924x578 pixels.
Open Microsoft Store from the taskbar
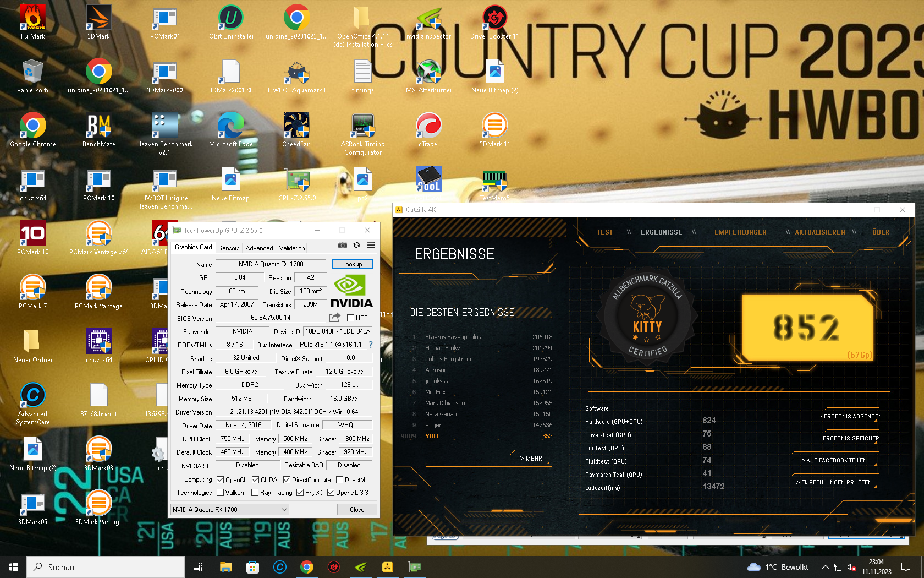coord(252,567)
